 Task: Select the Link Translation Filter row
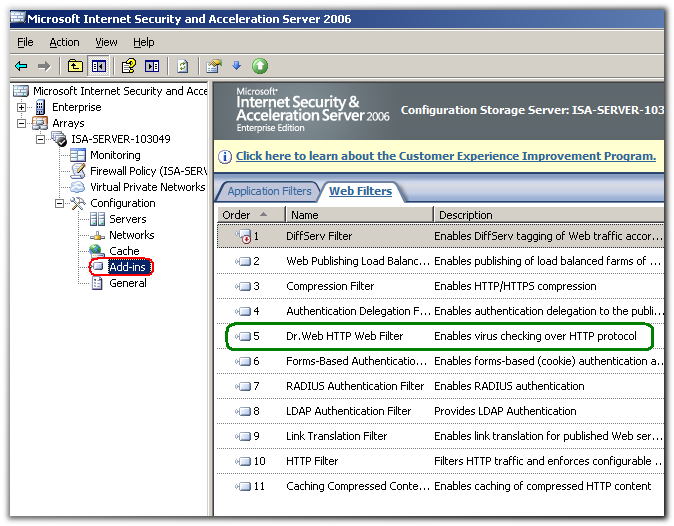[440, 436]
